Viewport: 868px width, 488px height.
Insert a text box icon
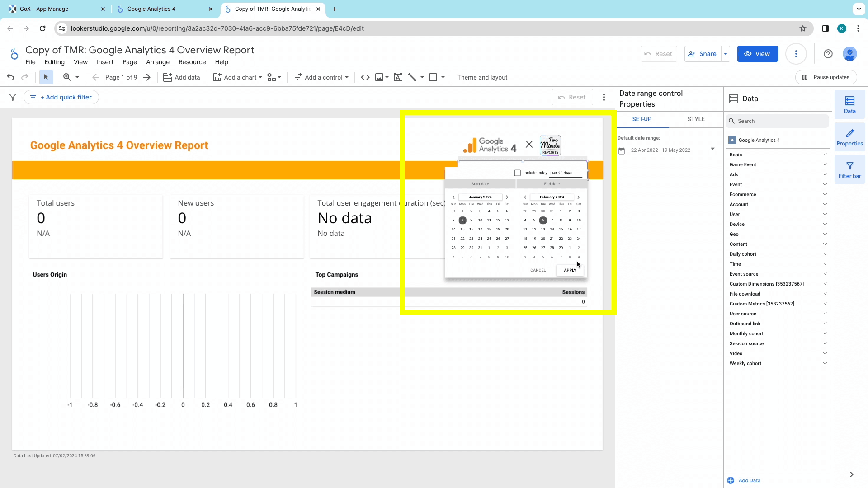pos(398,77)
